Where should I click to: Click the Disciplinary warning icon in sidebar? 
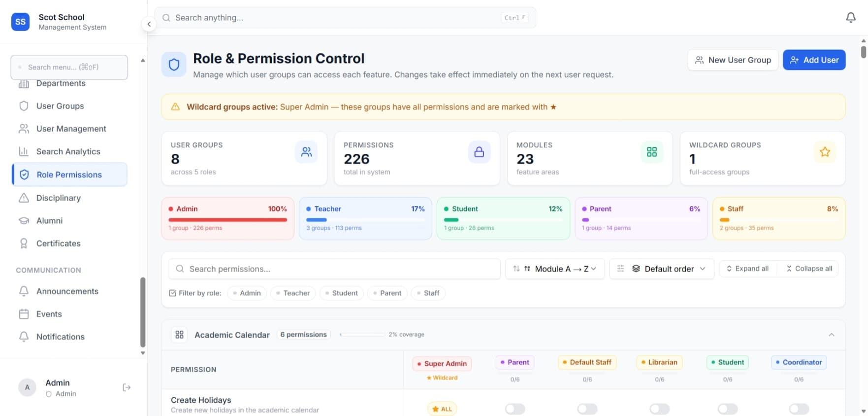24,198
